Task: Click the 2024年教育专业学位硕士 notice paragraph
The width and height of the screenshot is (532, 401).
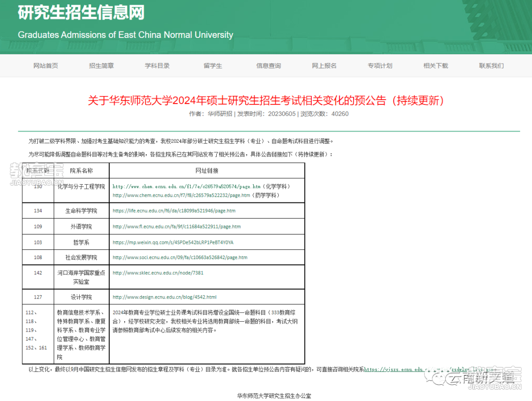Action: click(x=205, y=321)
